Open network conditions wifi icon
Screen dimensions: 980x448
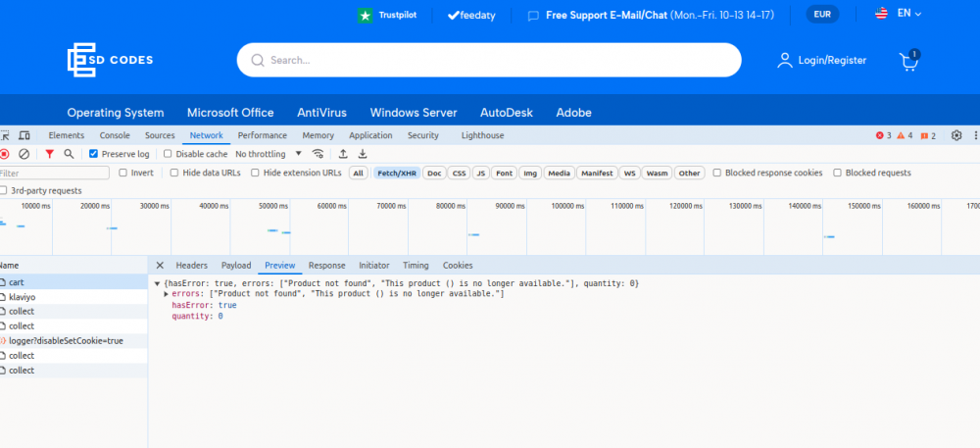[x=318, y=154]
